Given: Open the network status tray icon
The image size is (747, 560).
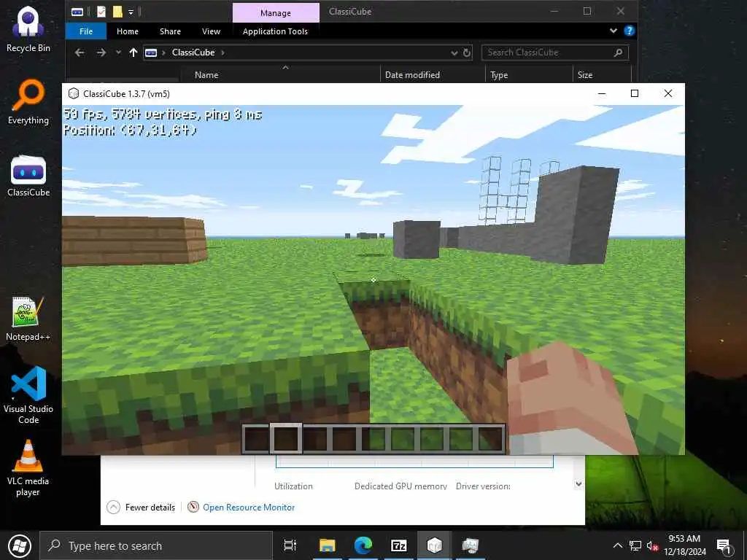Looking at the screenshot, I should click(x=635, y=545).
